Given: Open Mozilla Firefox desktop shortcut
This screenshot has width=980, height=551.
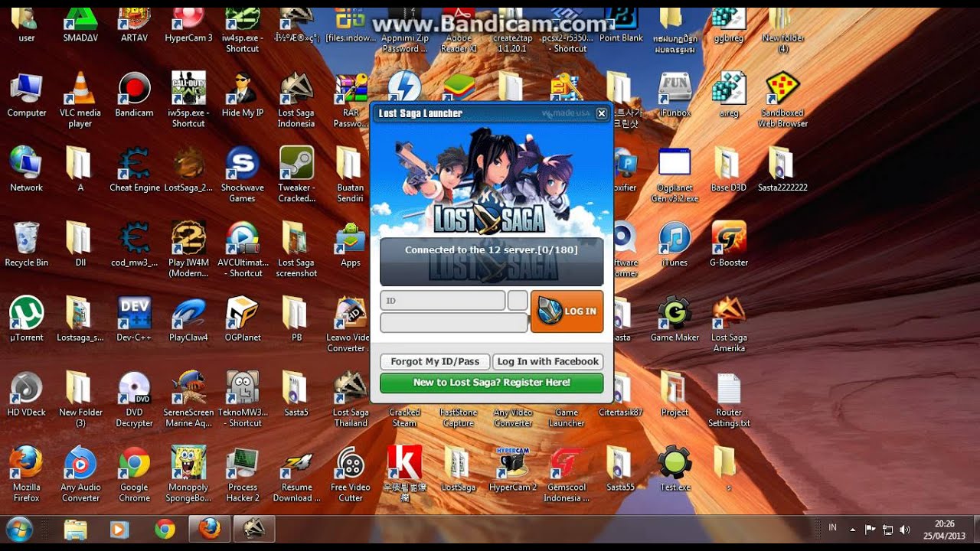Looking at the screenshot, I should [x=26, y=475].
